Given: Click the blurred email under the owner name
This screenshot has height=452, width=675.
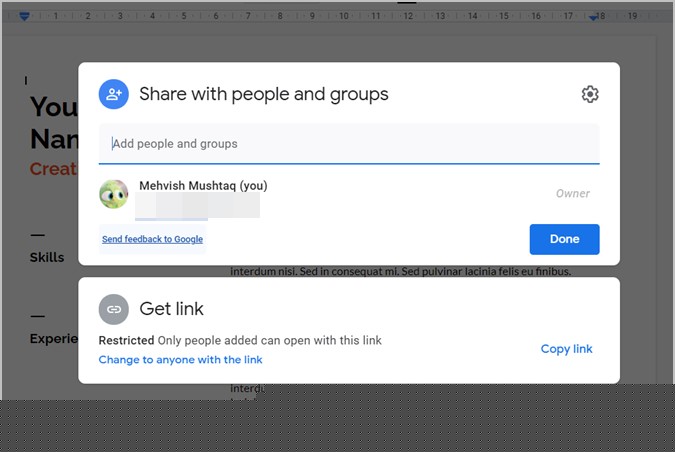Looking at the screenshot, I should click(x=197, y=206).
